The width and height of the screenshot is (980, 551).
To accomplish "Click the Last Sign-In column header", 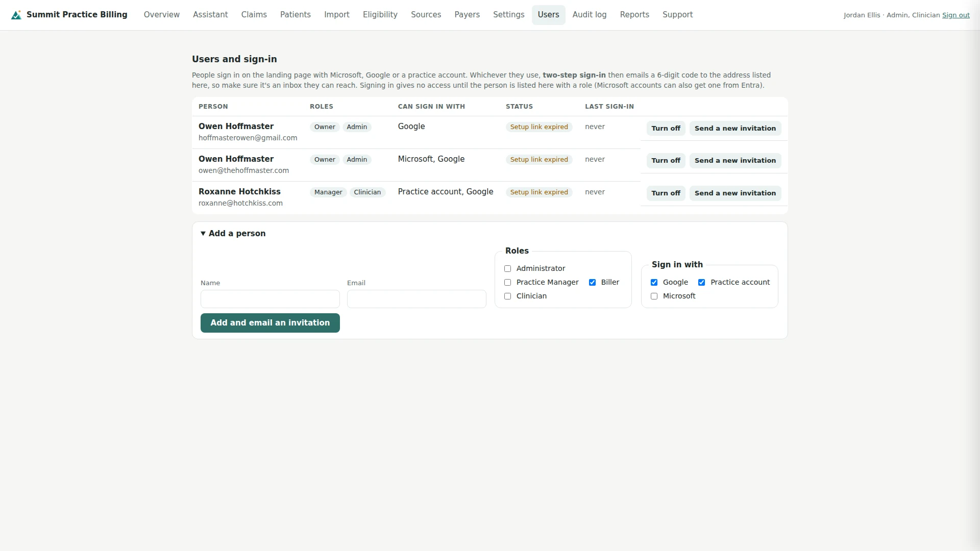I will point(609,107).
